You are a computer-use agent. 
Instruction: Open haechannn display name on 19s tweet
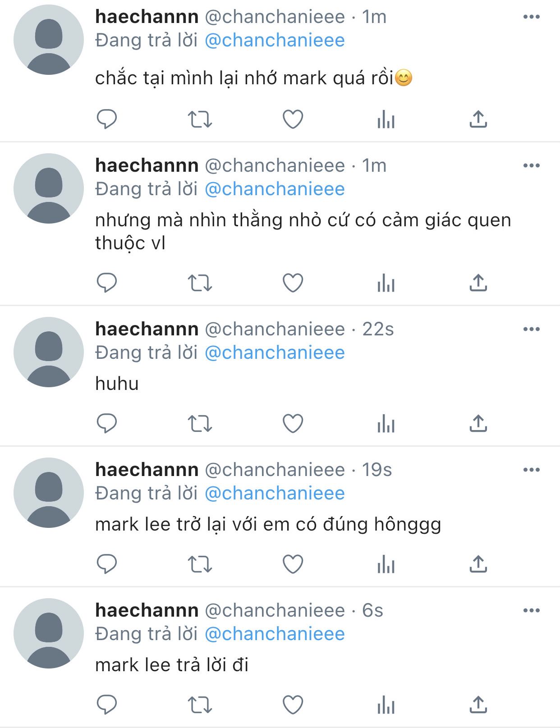coord(147,470)
